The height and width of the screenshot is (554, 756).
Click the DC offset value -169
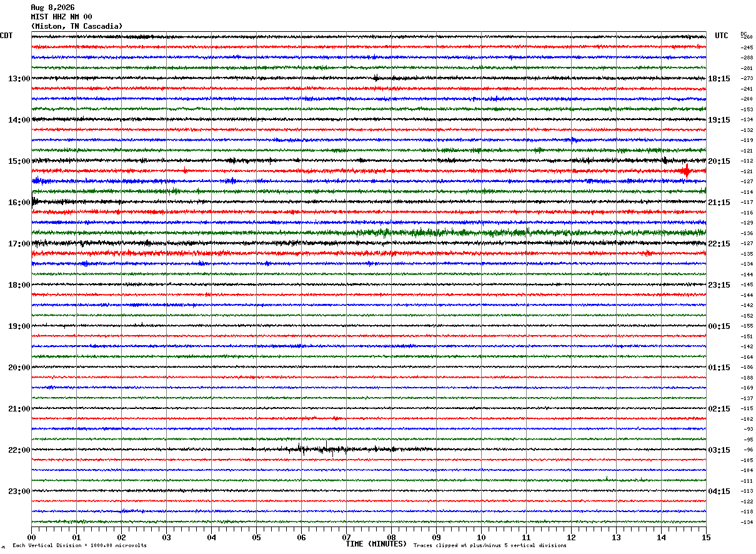click(x=747, y=388)
